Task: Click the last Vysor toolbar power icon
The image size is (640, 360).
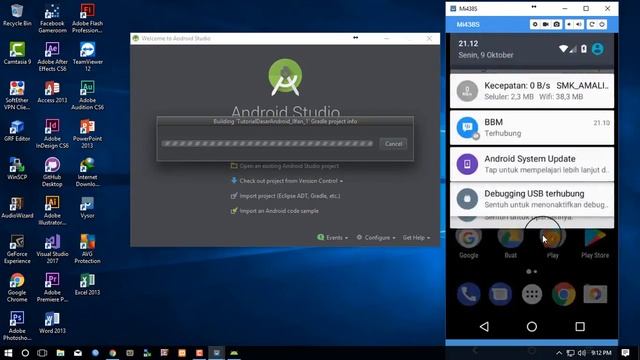Action: [x=602, y=24]
